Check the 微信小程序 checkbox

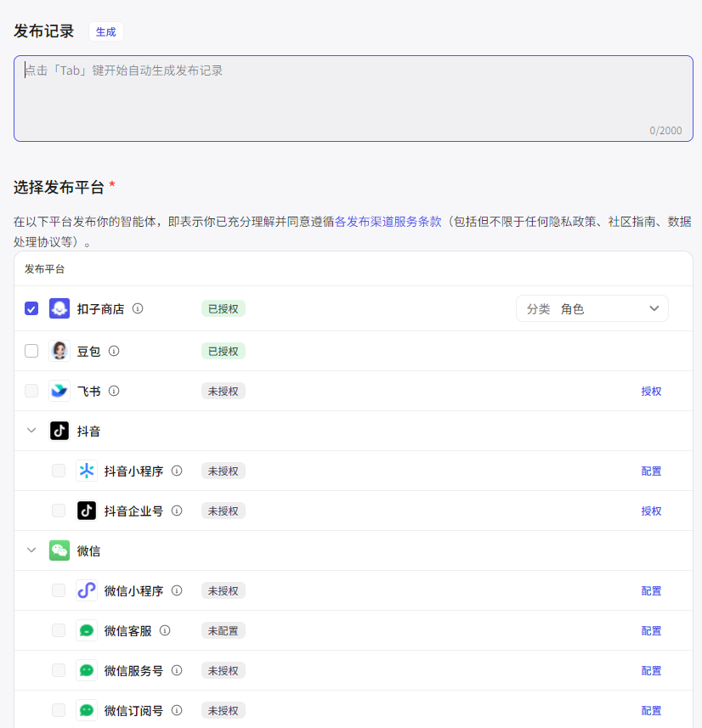coord(59,590)
